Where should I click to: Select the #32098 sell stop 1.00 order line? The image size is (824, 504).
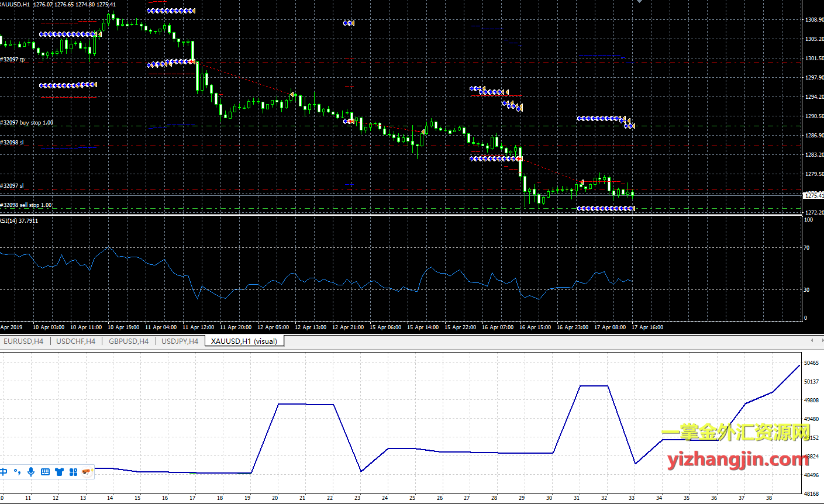(26, 205)
